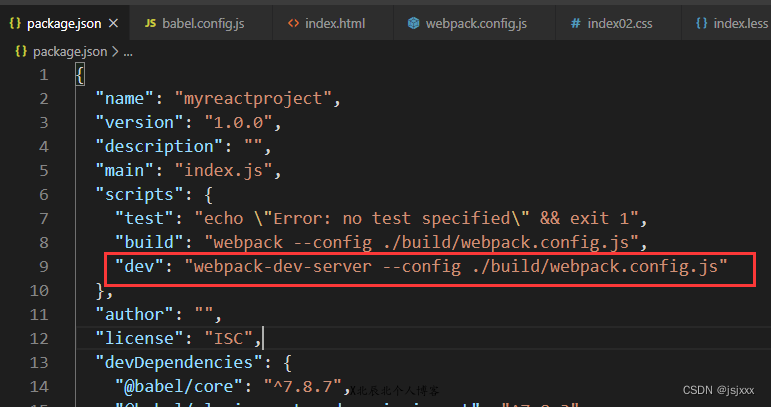The height and width of the screenshot is (407, 771).
Task: Click the breadcrumb ellipsis after package.json
Action: tap(128, 52)
